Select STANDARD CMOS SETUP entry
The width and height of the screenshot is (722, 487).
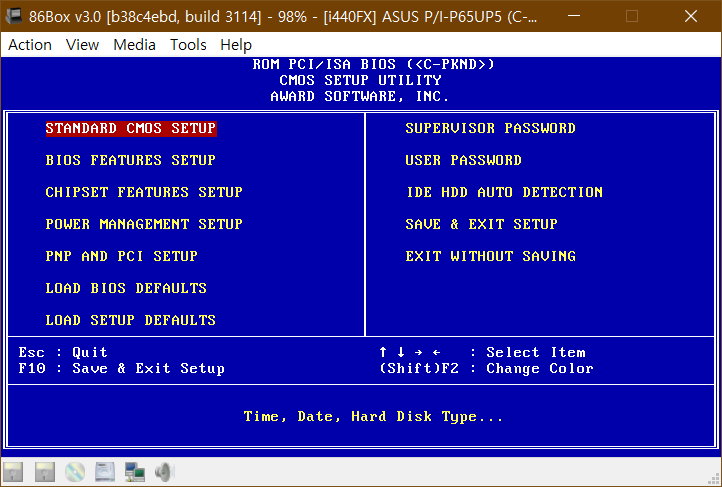pyautogui.click(x=131, y=128)
